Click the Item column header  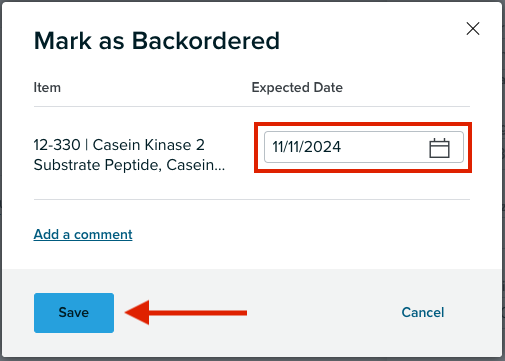coord(47,87)
